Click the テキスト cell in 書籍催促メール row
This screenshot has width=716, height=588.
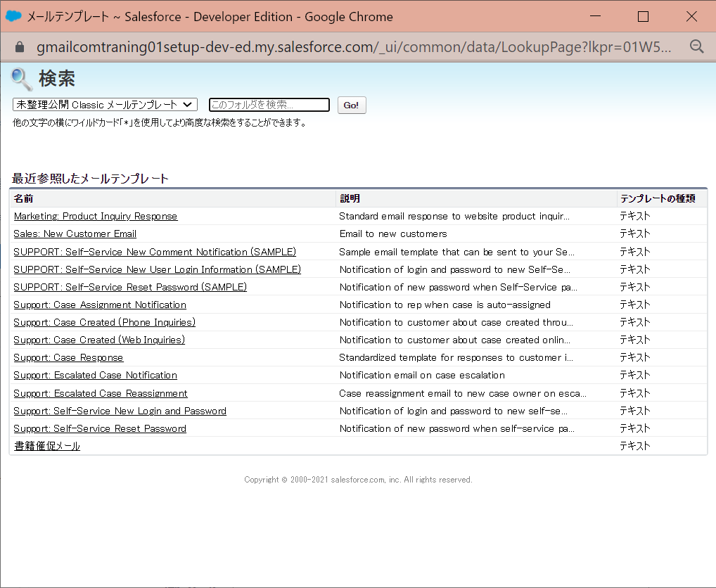click(x=634, y=445)
